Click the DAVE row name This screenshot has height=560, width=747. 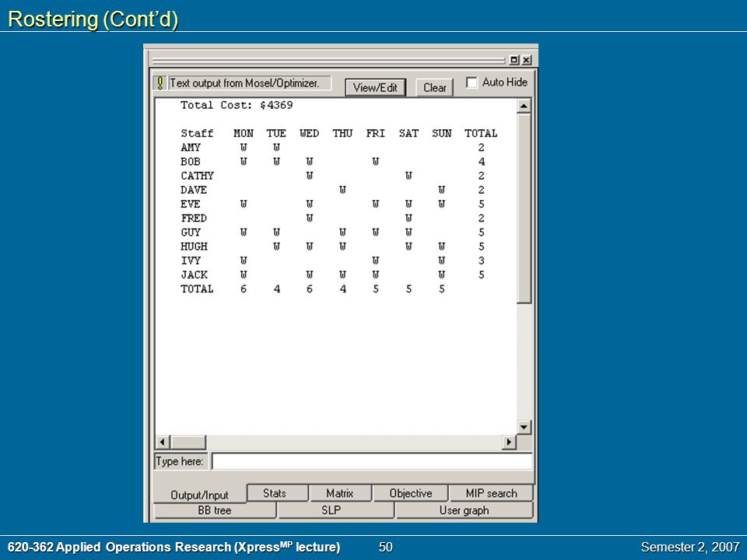click(194, 190)
